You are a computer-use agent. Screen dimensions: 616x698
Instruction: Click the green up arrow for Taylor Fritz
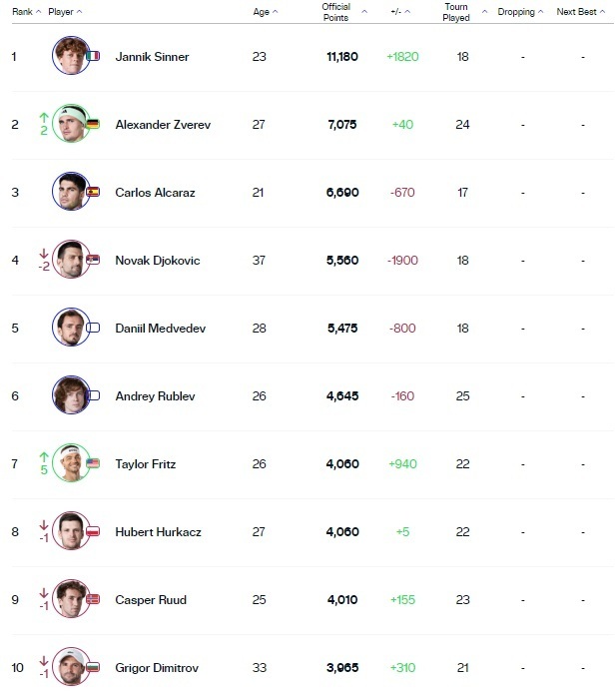pos(44,456)
